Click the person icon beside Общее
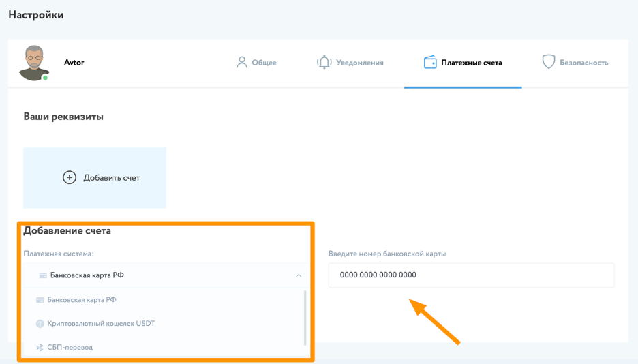The height and width of the screenshot is (364, 638). 241,62
